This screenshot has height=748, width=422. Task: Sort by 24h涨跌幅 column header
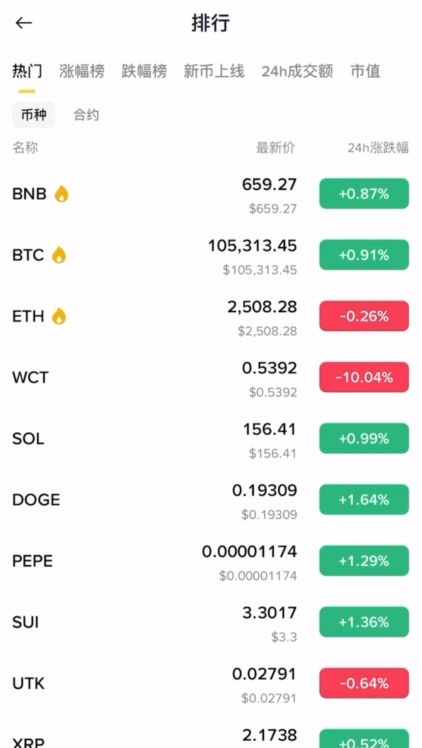(x=378, y=148)
